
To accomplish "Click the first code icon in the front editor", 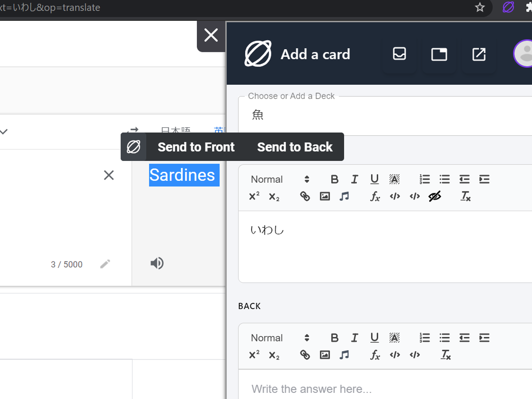I will coord(395,196).
